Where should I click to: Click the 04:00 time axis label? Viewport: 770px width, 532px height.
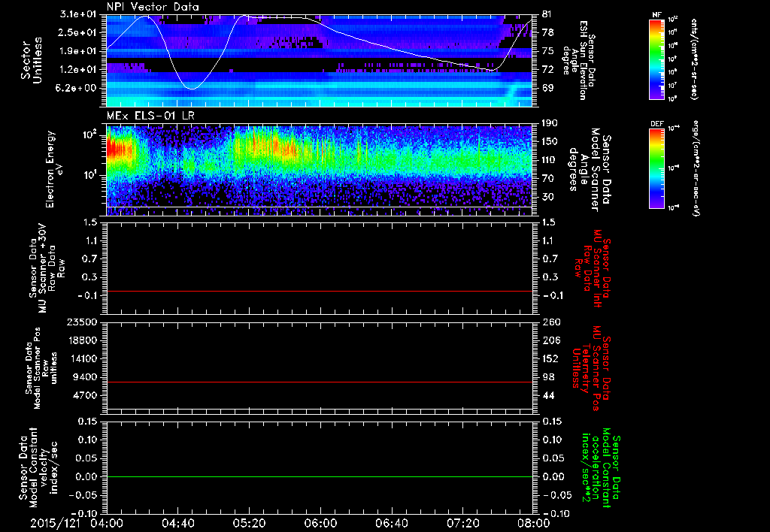coord(107,523)
